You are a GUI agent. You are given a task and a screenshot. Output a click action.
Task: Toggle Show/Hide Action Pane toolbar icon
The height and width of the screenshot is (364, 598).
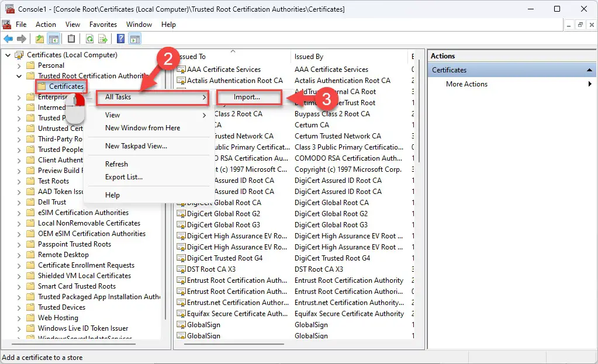pos(134,39)
